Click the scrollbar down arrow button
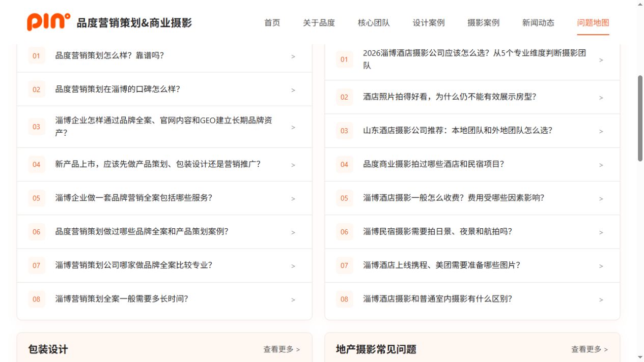The image size is (644, 362). click(x=640, y=357)
